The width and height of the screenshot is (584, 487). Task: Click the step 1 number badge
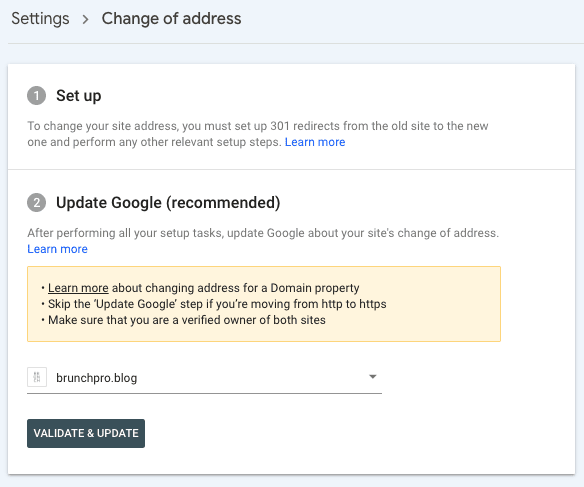point(36,96)
